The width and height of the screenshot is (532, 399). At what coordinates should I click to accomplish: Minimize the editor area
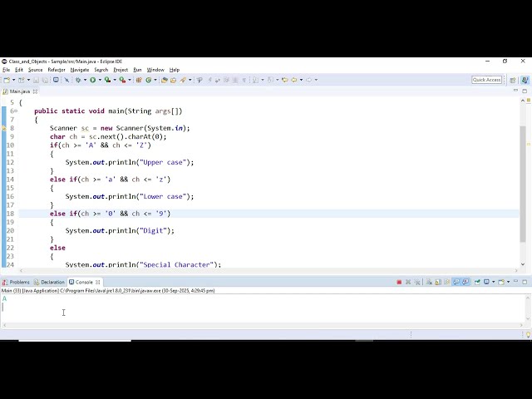[515, 91]
